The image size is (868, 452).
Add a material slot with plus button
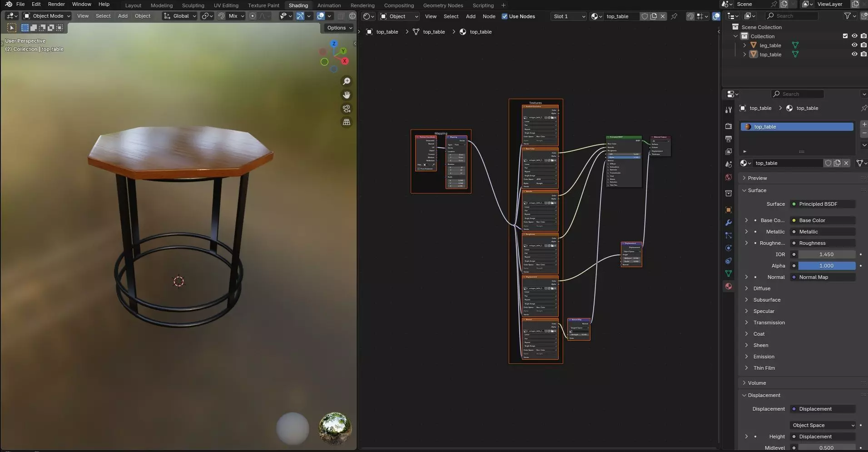(864, 124)
